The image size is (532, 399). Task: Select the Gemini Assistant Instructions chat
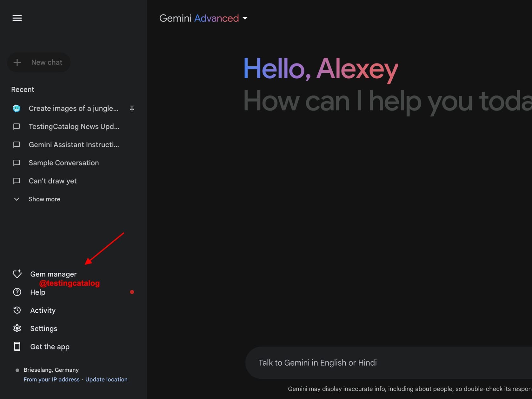(x=74, y=145)
